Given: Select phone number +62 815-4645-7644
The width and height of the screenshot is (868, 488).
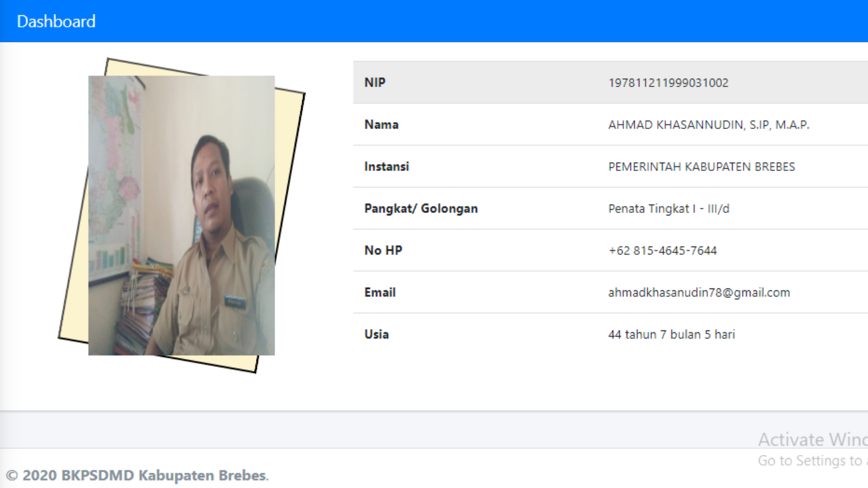Looking at the screenshot, I should (x=662, y=250).
